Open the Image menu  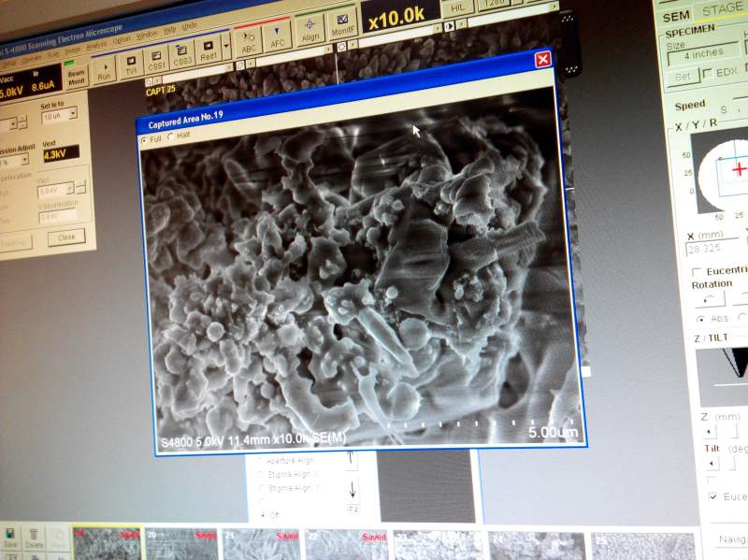[73, 50]
